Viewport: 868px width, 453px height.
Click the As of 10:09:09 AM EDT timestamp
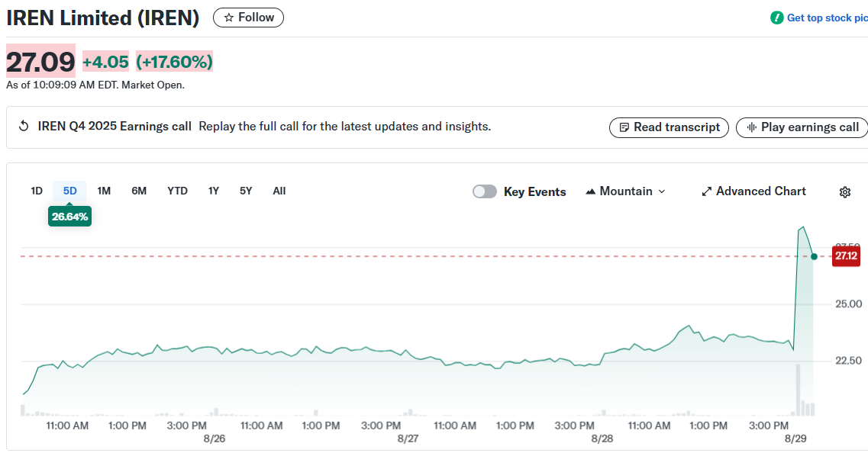(x=95, y=85)
